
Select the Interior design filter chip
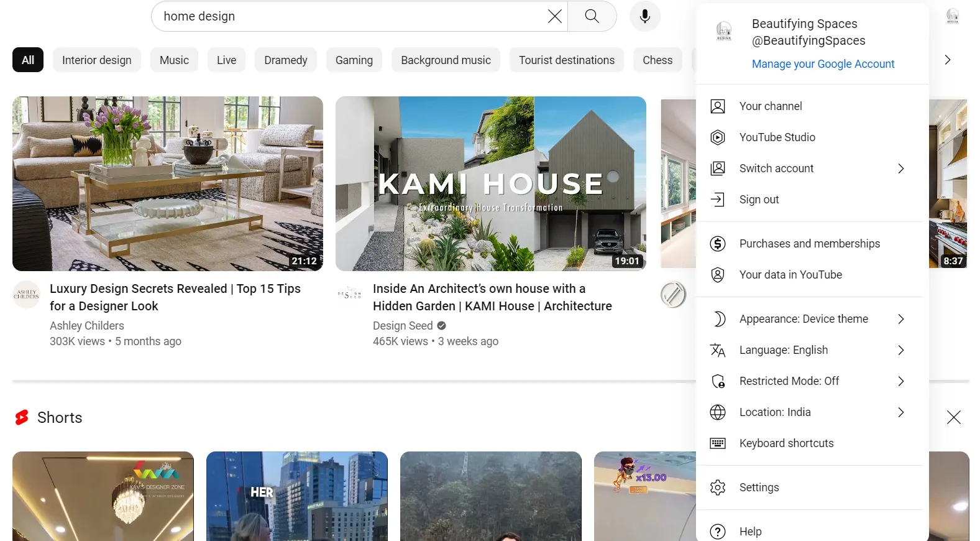pyautogui.click(x=97, y=60)
